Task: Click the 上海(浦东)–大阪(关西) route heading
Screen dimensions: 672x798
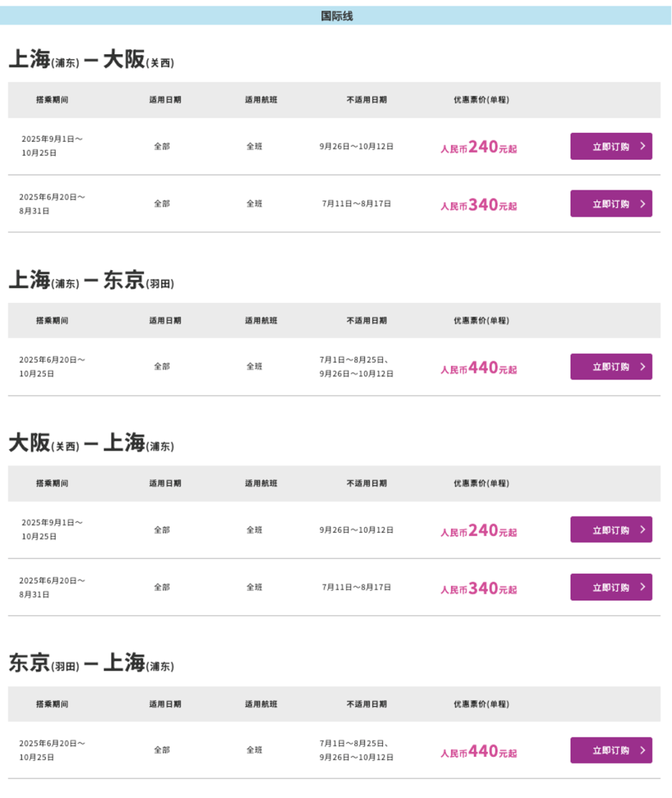Action: pos(91,60)
